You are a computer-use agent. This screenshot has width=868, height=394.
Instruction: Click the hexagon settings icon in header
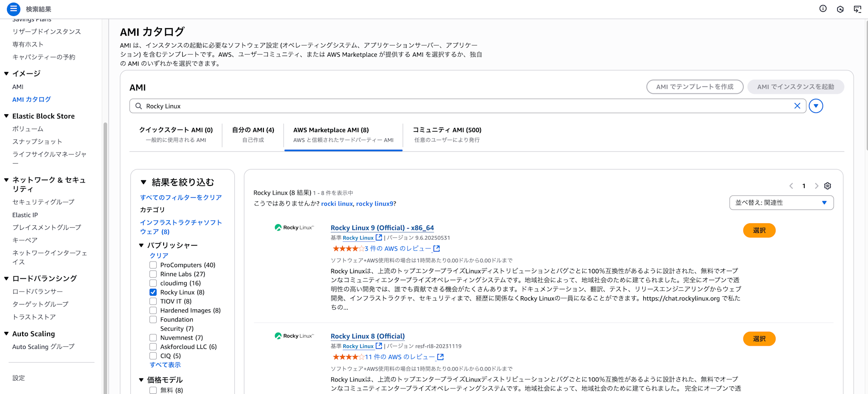tap(840, 9)
